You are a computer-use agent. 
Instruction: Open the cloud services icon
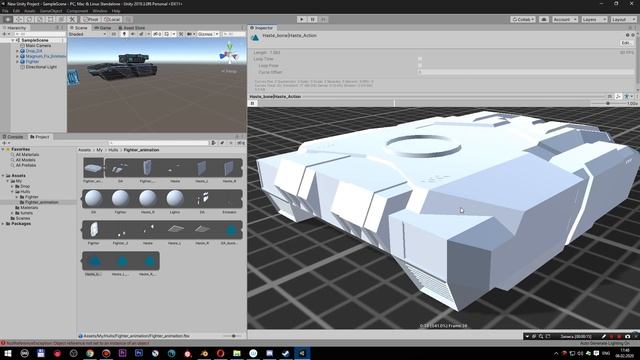click(544, 19)
